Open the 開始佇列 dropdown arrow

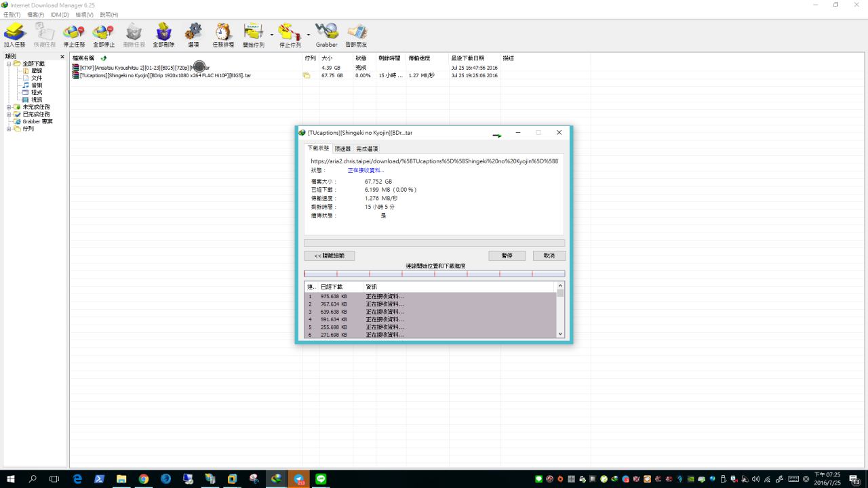tap(272, 35)
